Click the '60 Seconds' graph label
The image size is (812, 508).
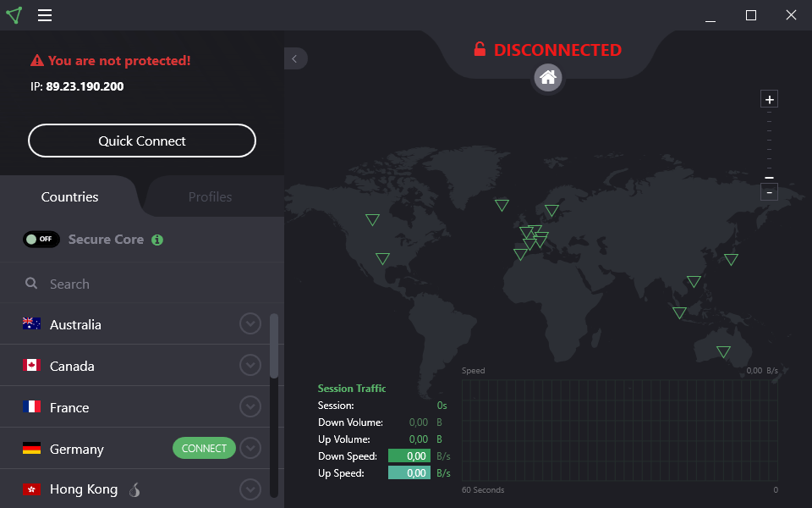coord(483,490)
